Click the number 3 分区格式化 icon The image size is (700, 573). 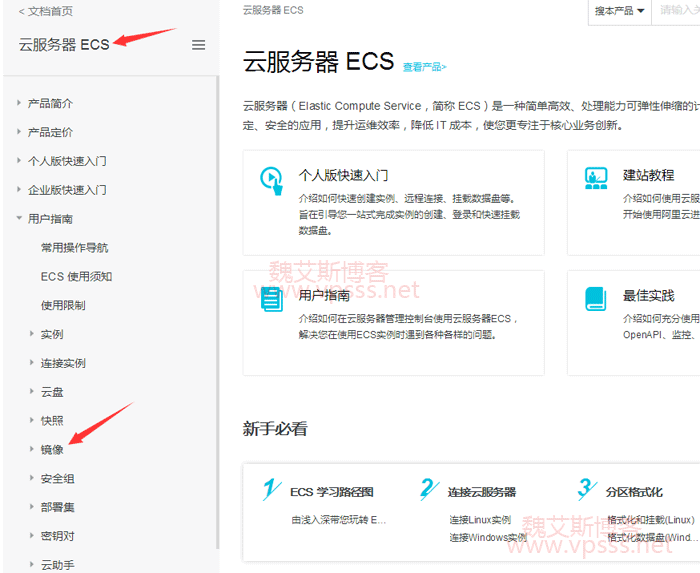(587, 490)
